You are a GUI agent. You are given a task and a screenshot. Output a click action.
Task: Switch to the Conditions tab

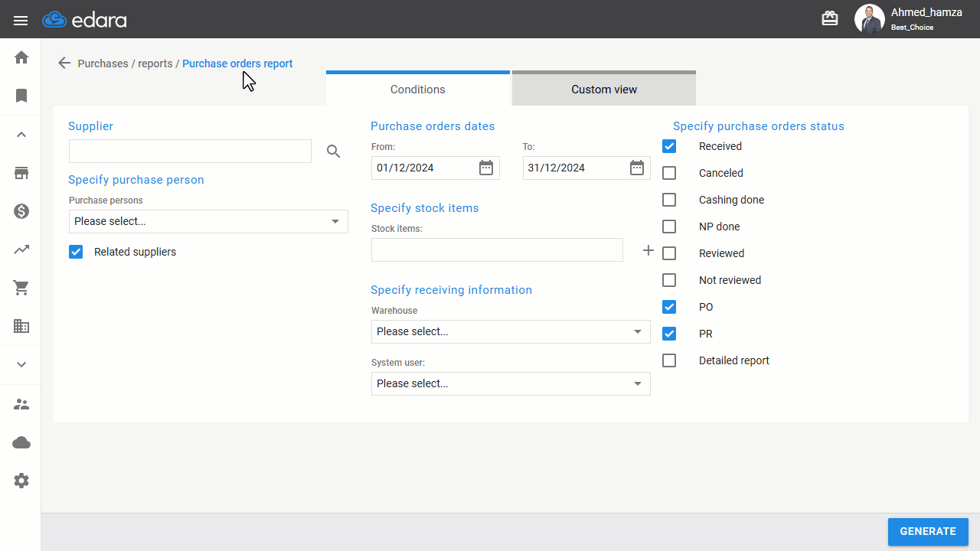pyautogui.click(x=418, y=88)
